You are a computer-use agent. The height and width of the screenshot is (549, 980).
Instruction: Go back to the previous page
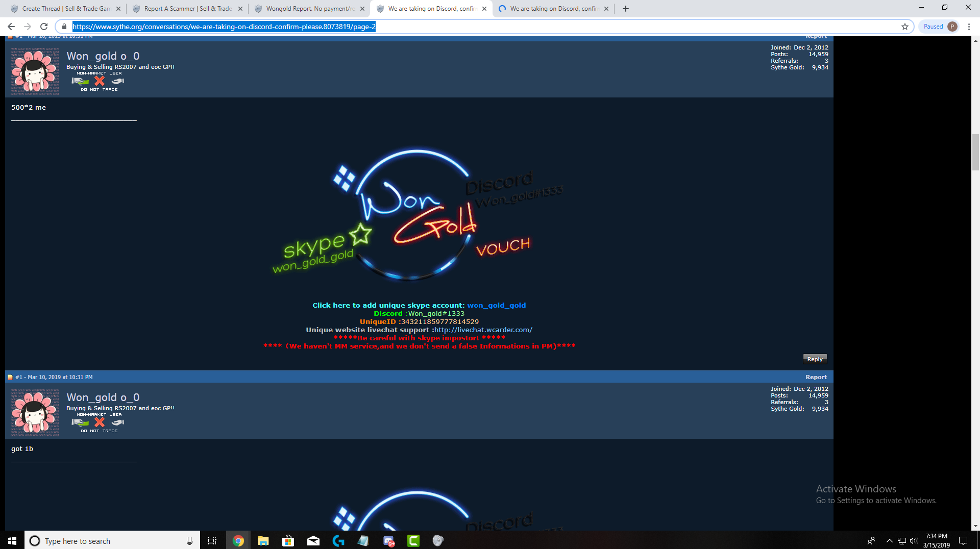pos(11,27)
